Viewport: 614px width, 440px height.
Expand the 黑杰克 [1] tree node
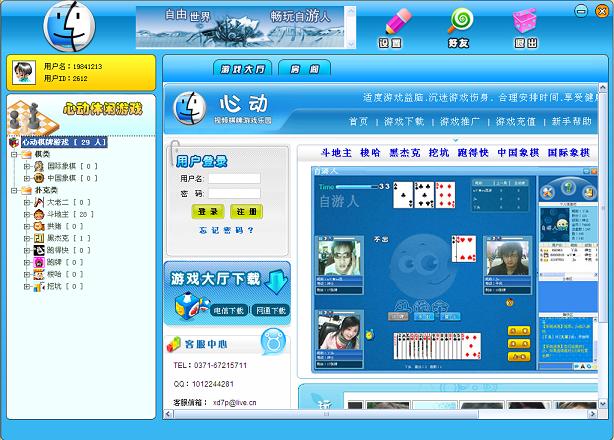coord(27,238)
